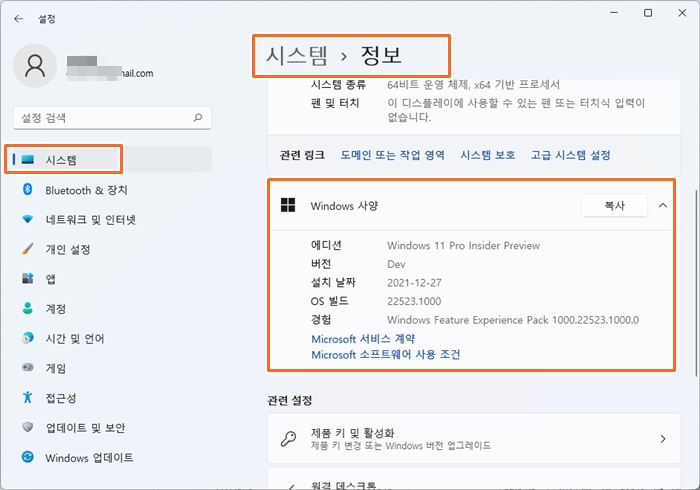
Task: Open 접근성 accessibility icon
Action: (x=28, y=397)
